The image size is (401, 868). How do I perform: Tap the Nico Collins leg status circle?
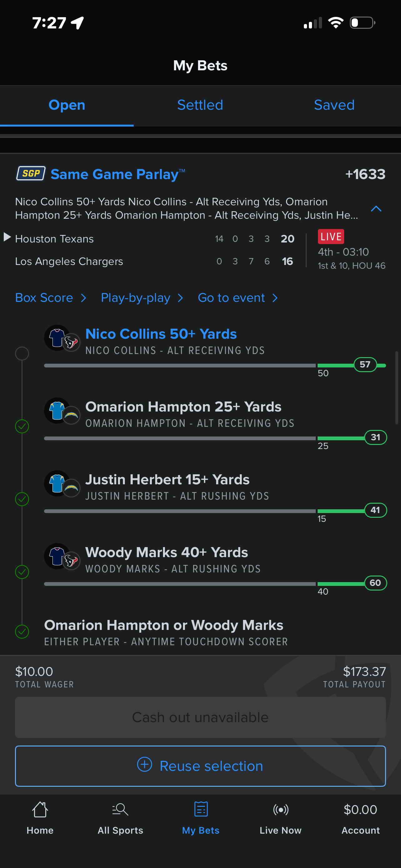click(22, 353)
